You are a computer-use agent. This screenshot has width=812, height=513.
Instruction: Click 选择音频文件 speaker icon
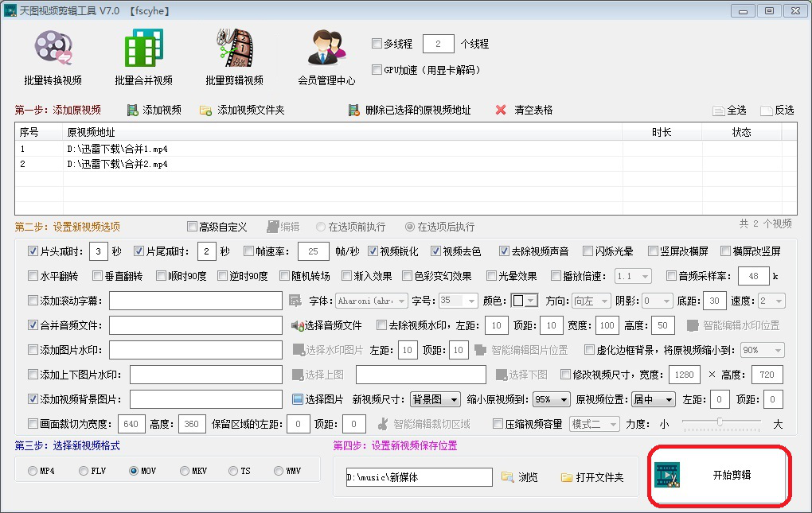297,325
